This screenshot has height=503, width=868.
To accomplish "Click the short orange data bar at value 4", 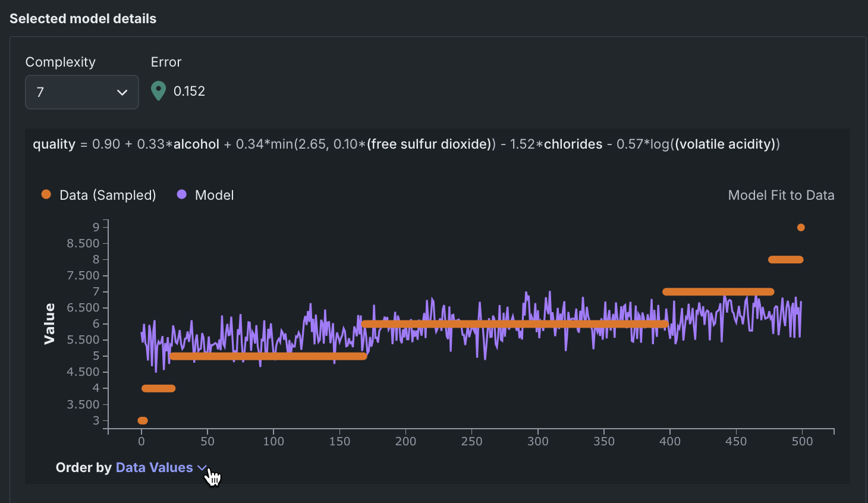I will pos(158,388).
